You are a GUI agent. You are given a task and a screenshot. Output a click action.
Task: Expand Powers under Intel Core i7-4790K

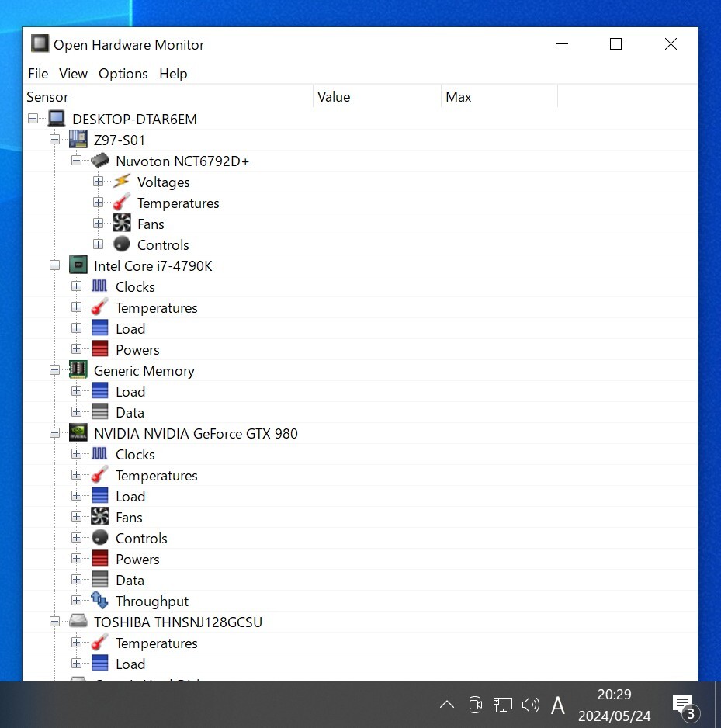[77, 348]
